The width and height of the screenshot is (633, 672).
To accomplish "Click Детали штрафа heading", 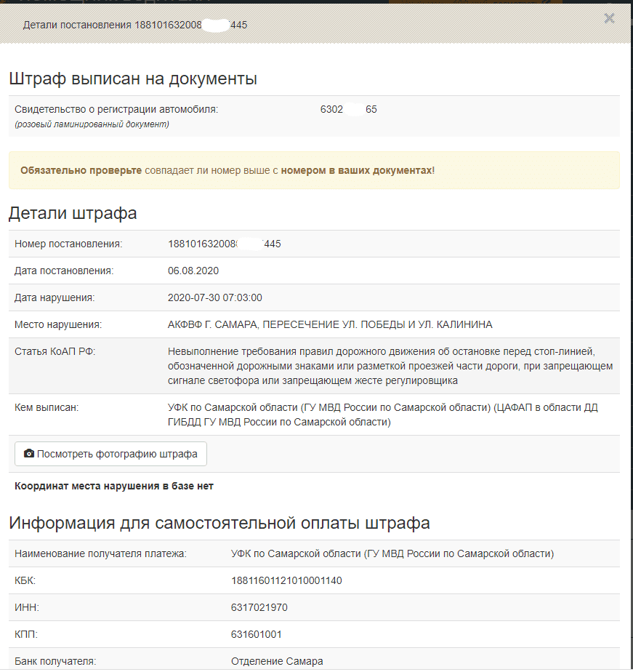I will (73, 213).
